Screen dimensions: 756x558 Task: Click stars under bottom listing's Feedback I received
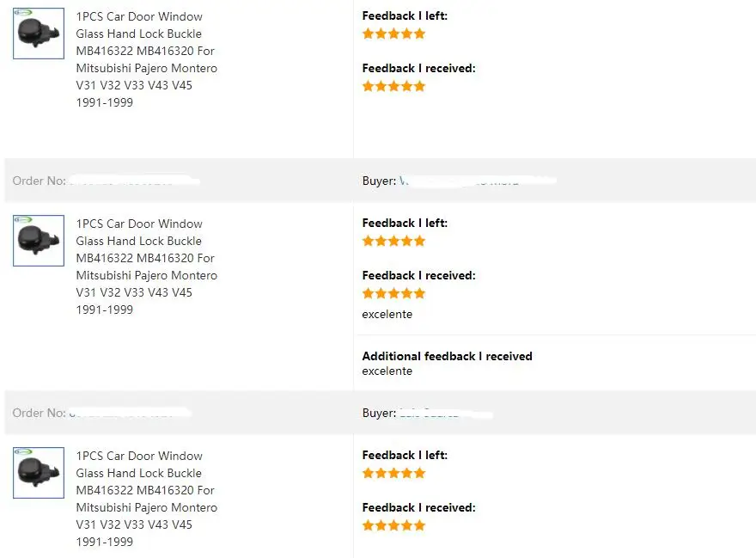point(394,525)
